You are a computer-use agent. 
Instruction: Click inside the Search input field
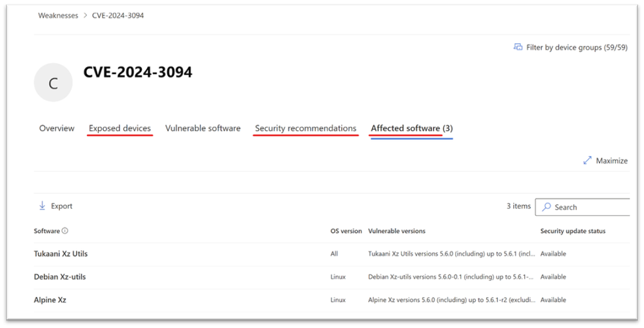582,207
